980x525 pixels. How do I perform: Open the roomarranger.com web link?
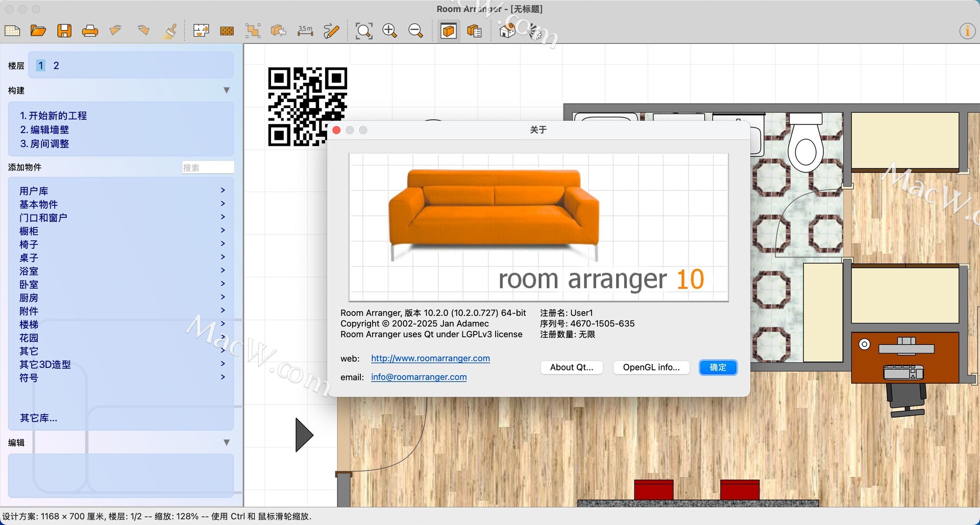(430, 358)
